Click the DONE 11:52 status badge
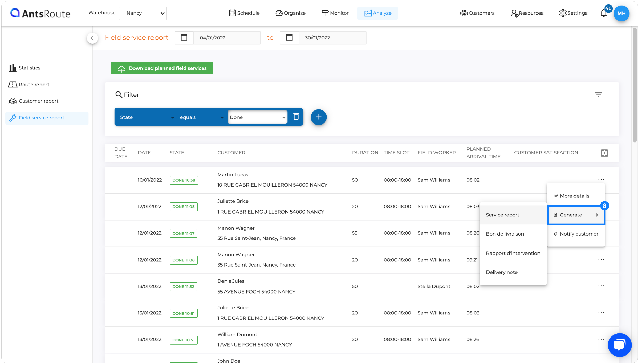Screen dimensions: 639x364 [183, 287]
